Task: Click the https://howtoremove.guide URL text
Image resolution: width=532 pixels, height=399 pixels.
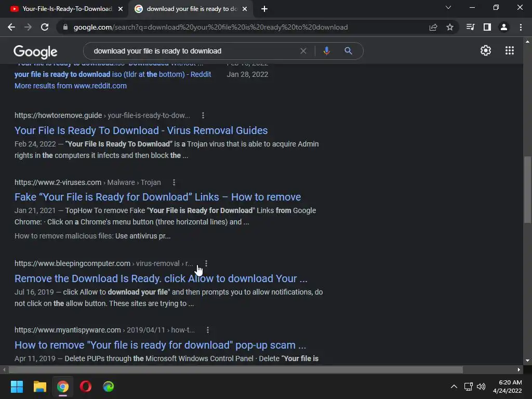Action: point(58,115)
